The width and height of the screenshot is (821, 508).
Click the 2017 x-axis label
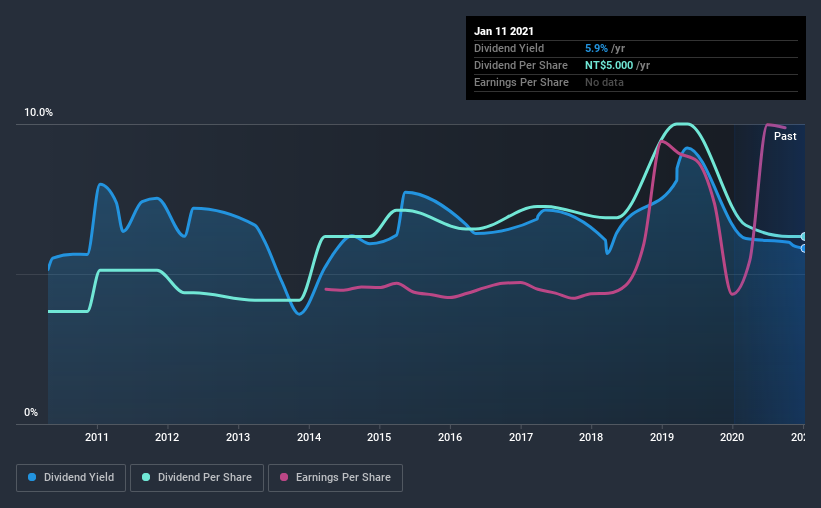click(520, 437)
